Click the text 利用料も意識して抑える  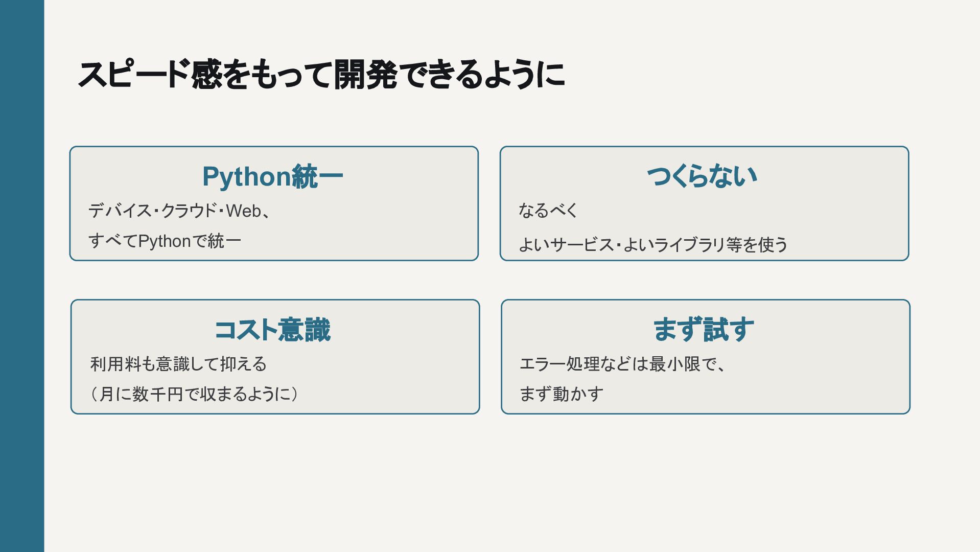(x=178, y=364)
